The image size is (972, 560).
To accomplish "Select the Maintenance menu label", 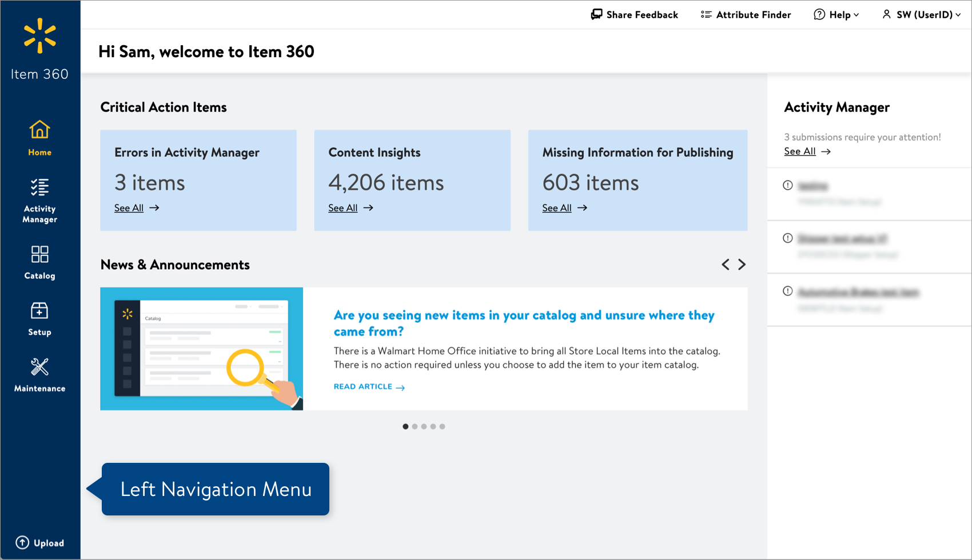I will pos(39,389).
